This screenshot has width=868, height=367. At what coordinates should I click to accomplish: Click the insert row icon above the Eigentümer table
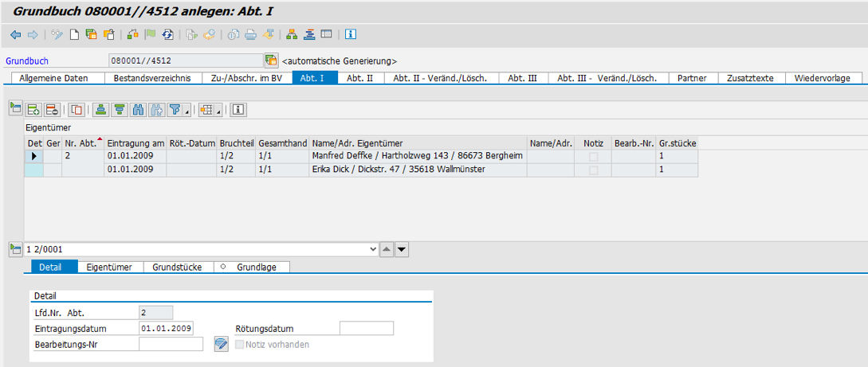[x=33, y=110]
